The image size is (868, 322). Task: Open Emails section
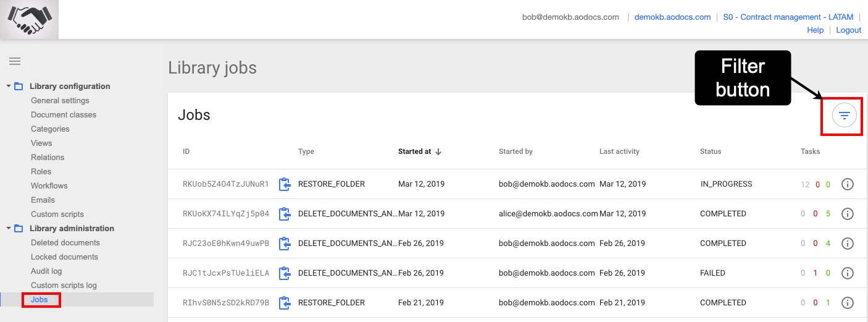click(x=43, y=200)
